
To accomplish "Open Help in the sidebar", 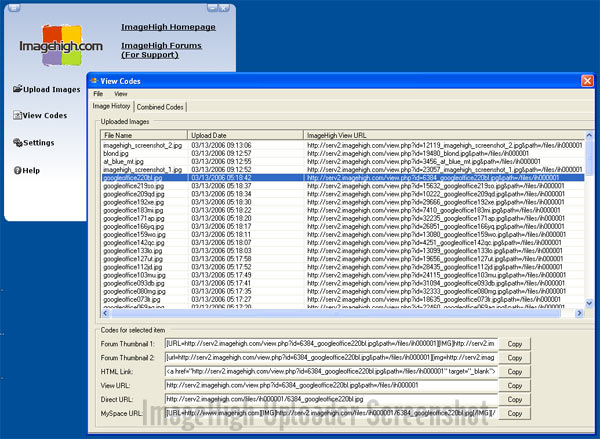I will [x=26, y=170].
